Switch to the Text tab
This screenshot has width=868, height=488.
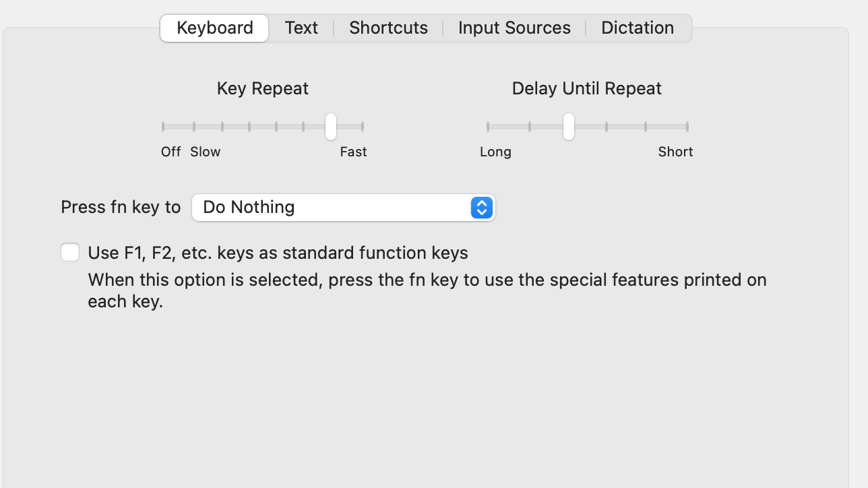tap(301, 28)
